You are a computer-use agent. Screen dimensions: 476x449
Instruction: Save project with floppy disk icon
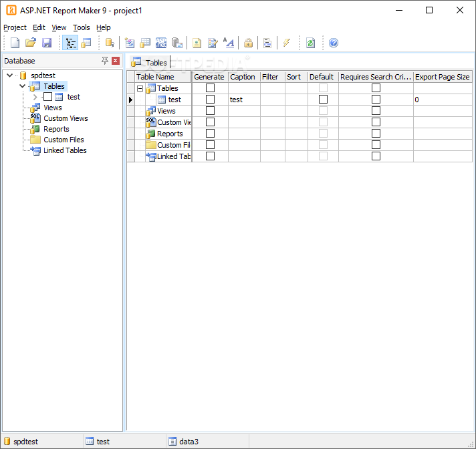46,43
